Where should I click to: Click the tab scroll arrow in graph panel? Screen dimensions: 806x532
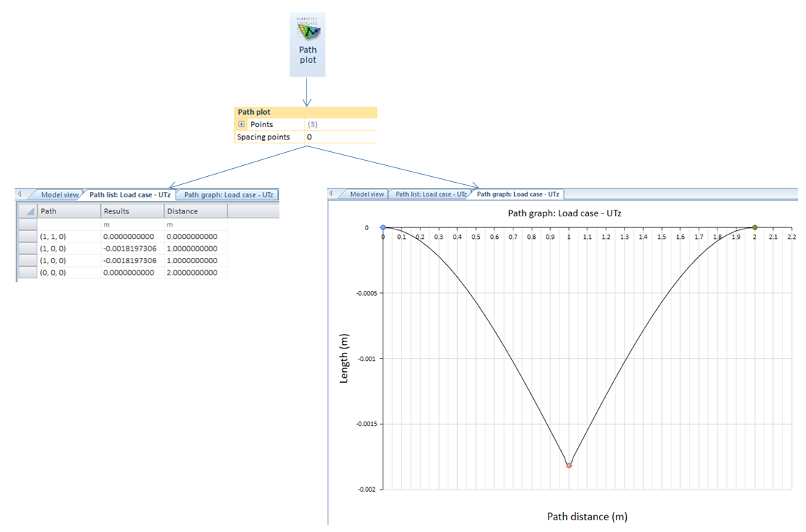point(331,194)
